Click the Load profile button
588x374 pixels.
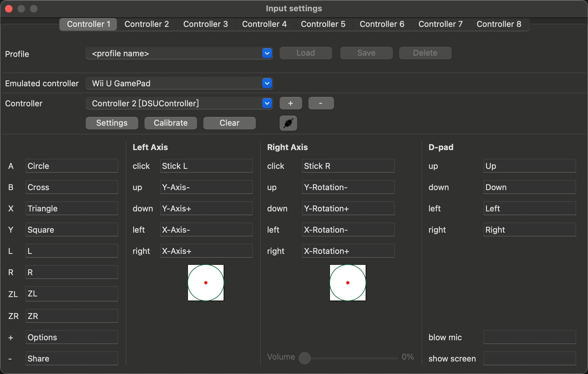pos(305,53)
